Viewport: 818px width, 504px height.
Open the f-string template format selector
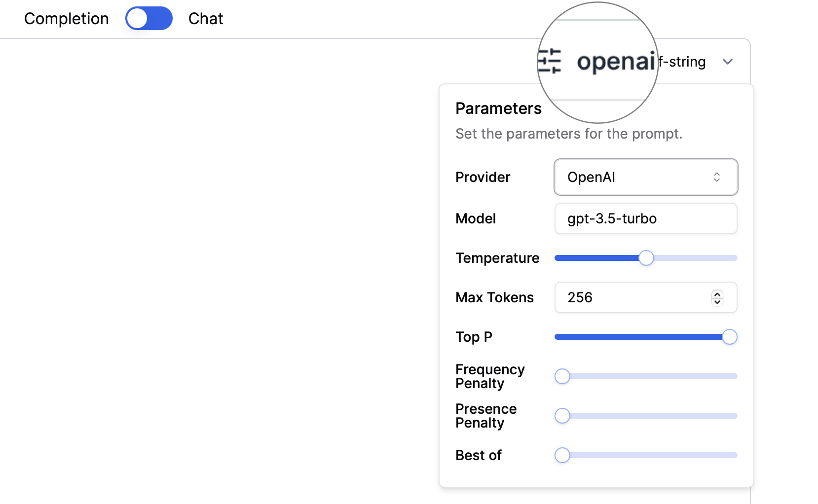[683, 62]
